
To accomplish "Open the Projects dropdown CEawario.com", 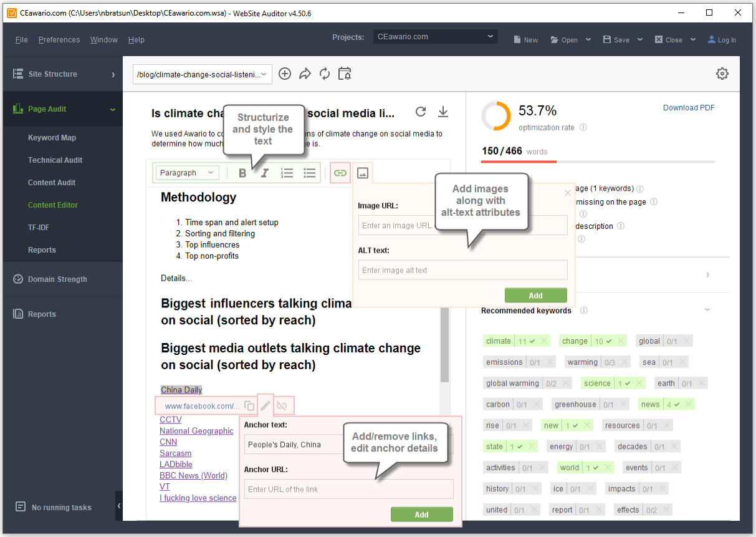I will click(x=436, y=37).
